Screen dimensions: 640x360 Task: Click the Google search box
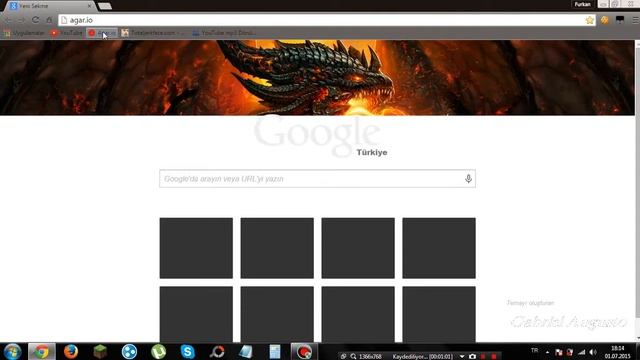(x=317, y=179)
